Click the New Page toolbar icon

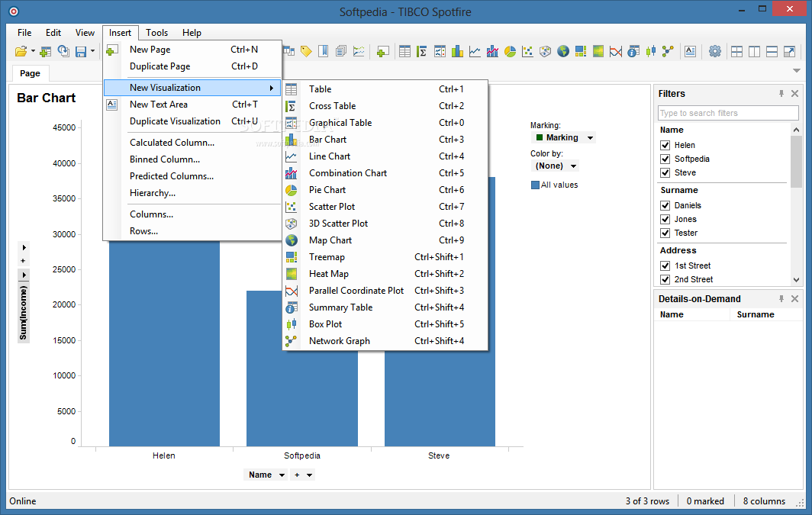click(382, 51)
